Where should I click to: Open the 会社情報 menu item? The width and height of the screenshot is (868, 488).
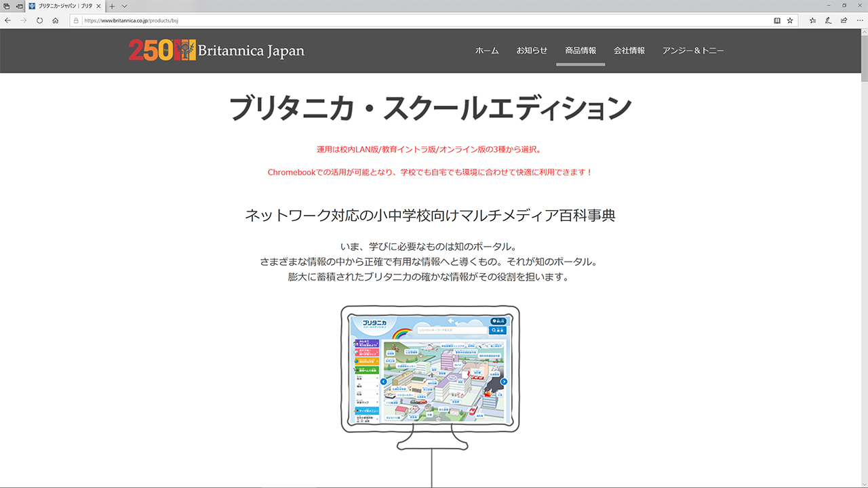[629, 51]
